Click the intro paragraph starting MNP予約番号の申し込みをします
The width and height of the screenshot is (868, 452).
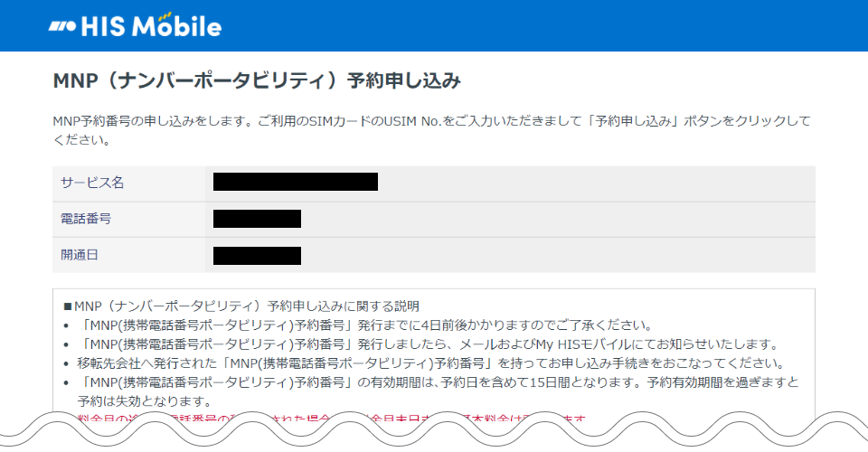click(x=431, y=130)
